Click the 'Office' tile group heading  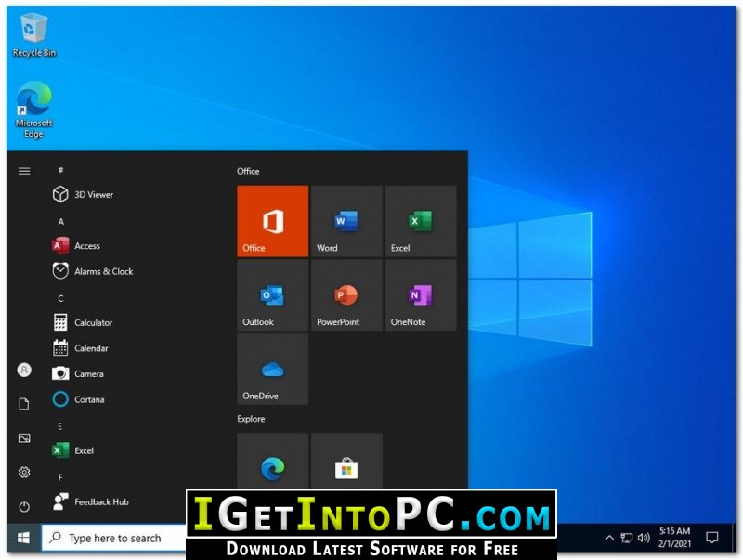click(248, 171)
